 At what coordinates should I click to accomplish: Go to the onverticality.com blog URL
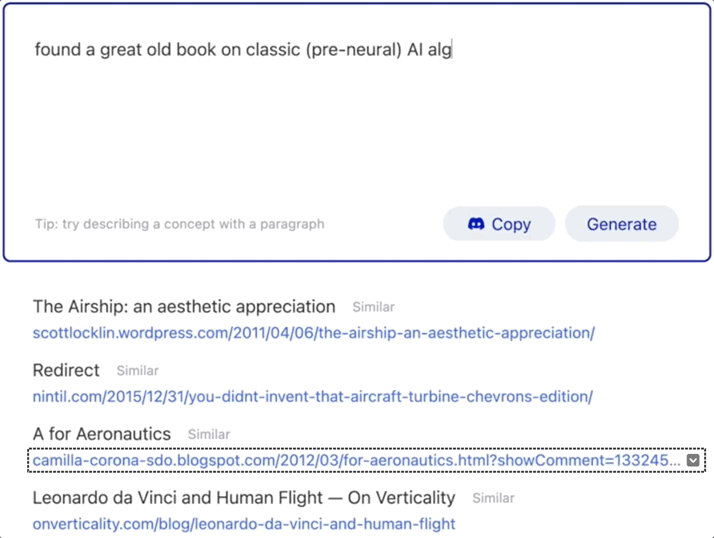244,524
